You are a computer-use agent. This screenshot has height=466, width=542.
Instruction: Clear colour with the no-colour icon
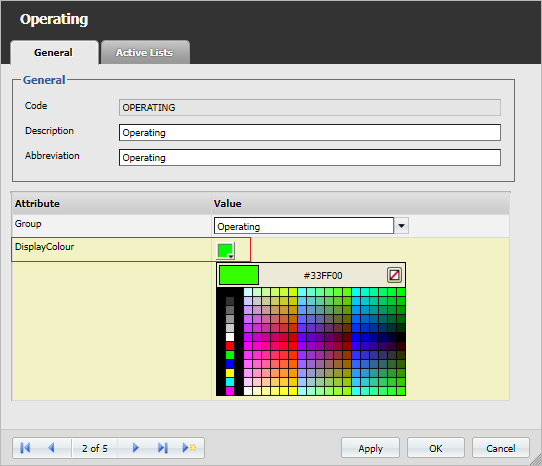394,275
